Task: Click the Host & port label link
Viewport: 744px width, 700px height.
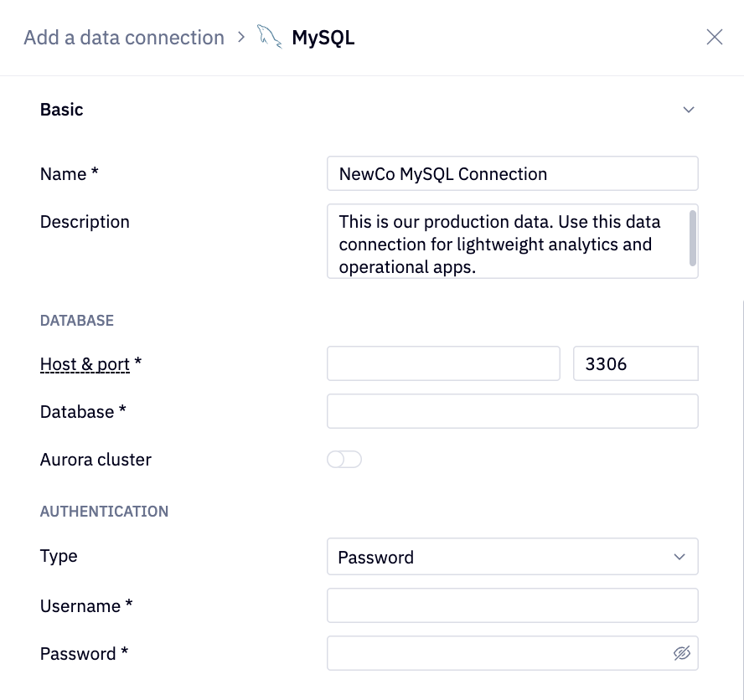Action: point(85,364)
